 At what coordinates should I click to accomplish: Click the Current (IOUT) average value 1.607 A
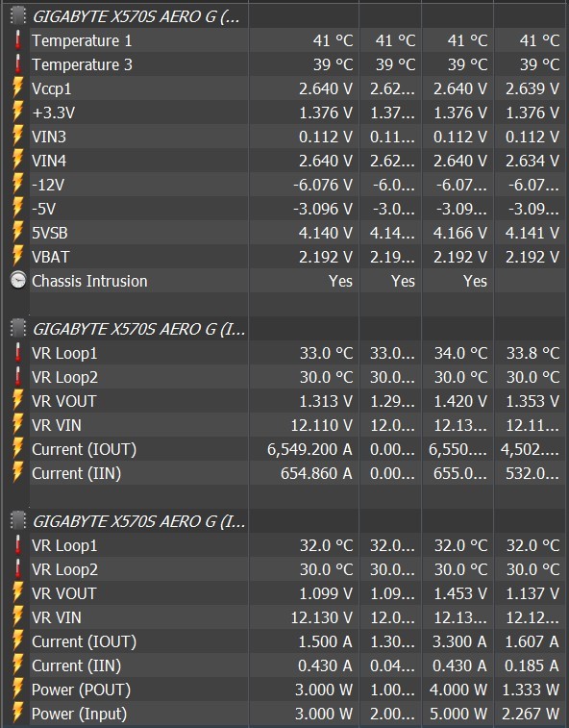[x=532, y=641]
